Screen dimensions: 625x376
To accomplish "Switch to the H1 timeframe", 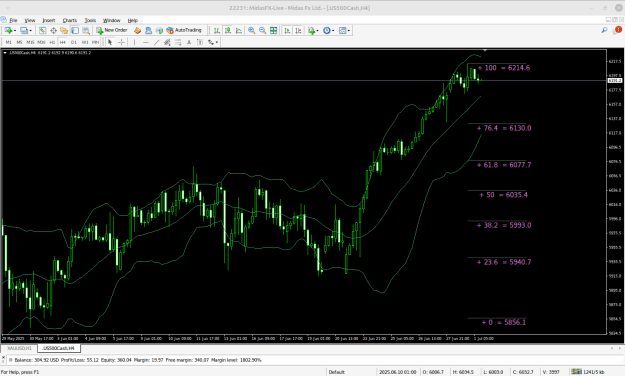I will (52, 42).
